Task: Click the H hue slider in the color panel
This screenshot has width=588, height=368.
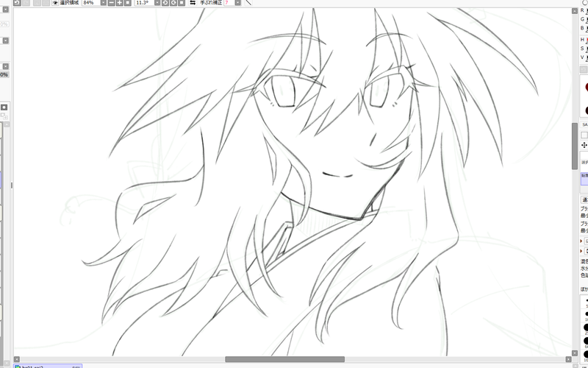Action: (x=587, y=40)
